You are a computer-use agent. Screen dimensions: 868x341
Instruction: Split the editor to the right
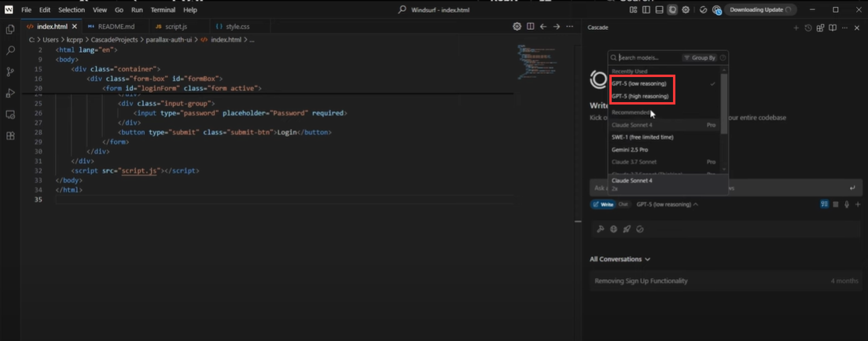coord(530,26)
